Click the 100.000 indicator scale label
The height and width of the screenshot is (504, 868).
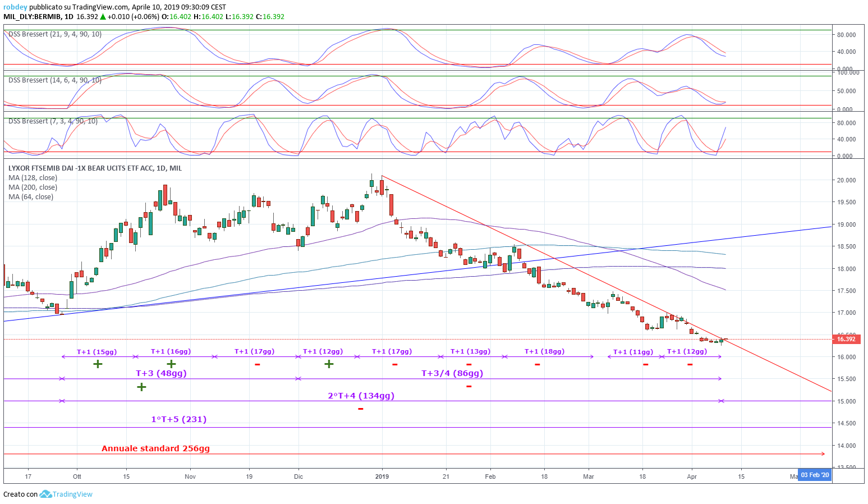tap(848, 72)
